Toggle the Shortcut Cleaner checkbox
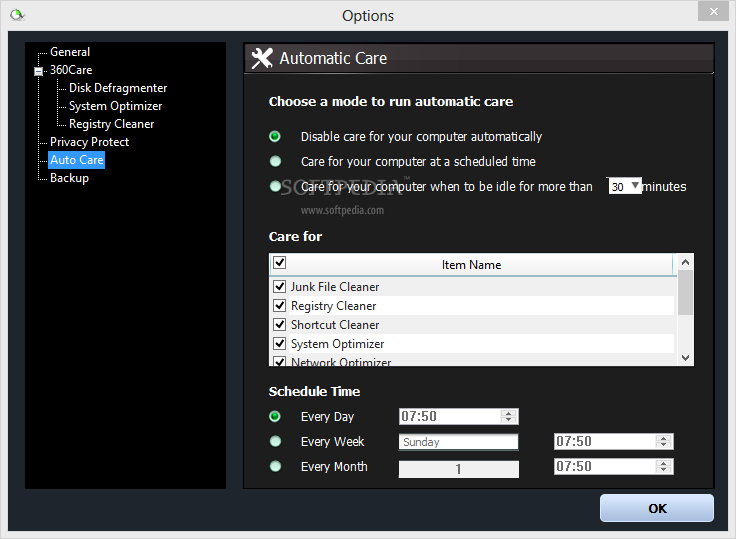Image resolution: width=736 pixels, height=539 pixels. 279,324
